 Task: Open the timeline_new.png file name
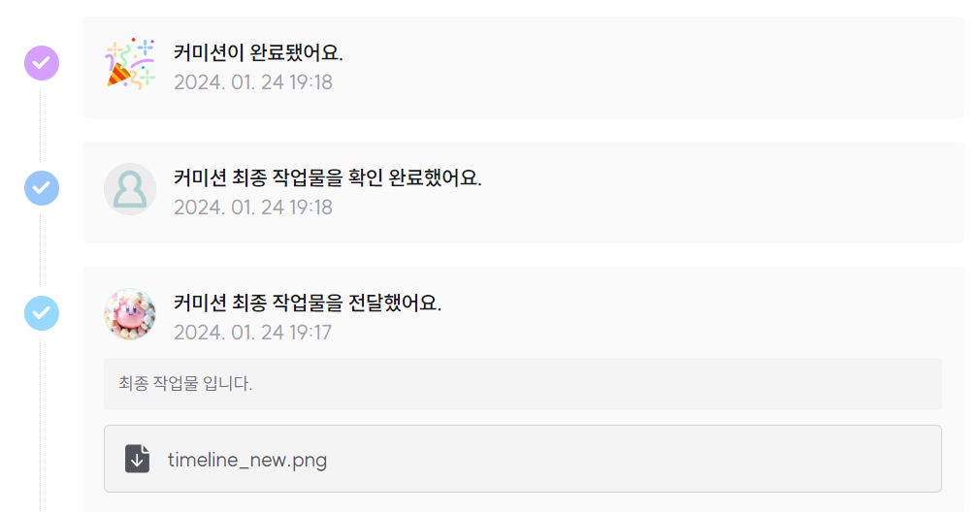click(x=247, y=460)
